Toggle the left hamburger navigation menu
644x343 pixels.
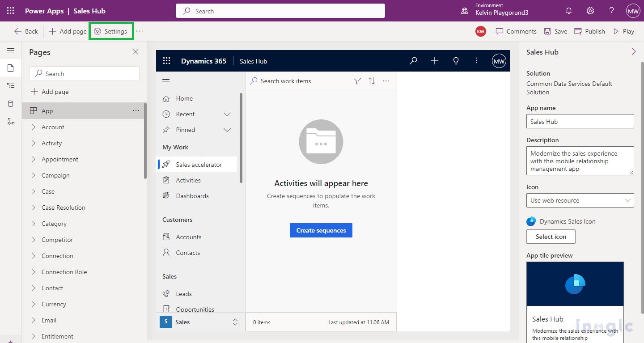pyautogui.click(x=11, y=51)
